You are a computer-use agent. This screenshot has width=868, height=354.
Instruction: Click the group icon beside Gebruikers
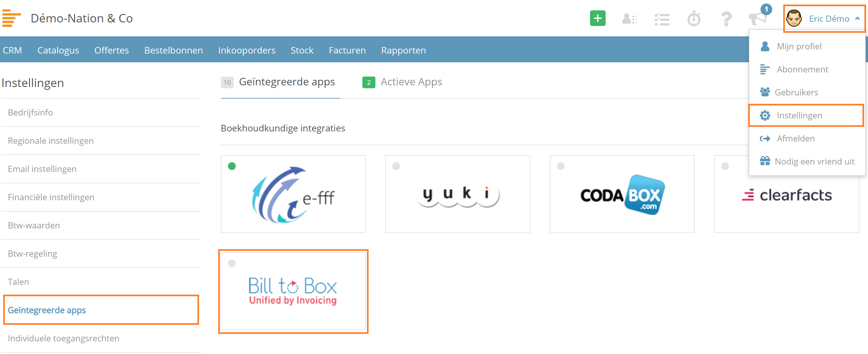[x=764, y=92]
